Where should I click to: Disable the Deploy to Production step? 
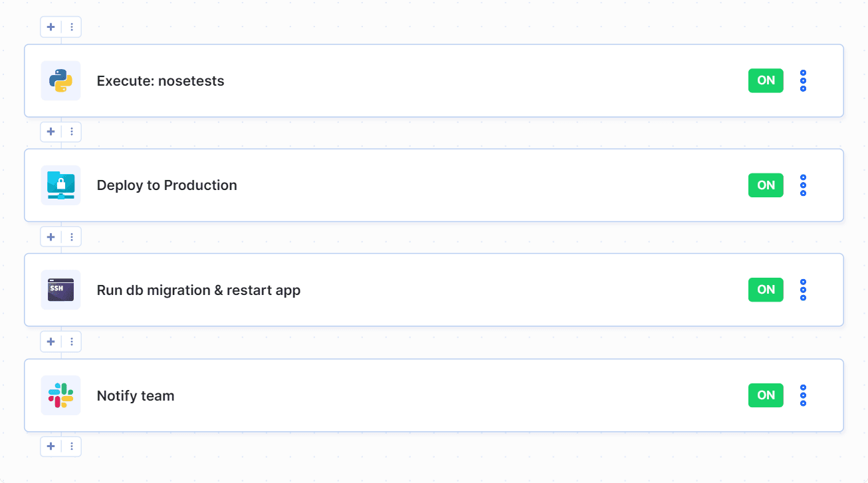tap(765, 185)
